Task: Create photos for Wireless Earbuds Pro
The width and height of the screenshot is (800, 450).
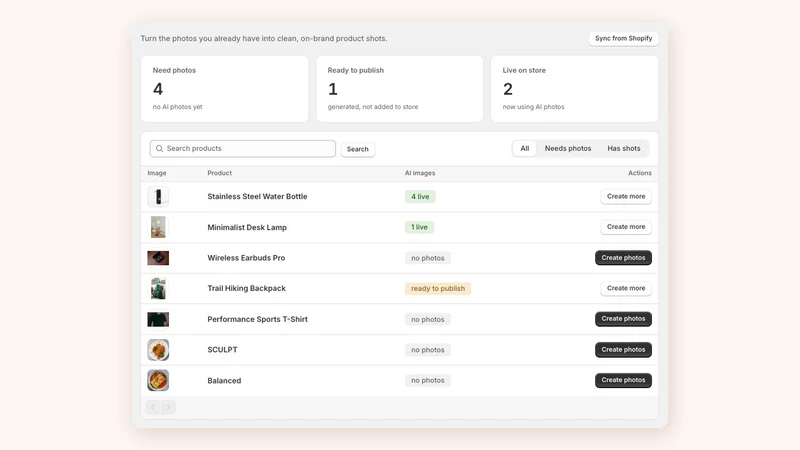Action: click(623, 258)
